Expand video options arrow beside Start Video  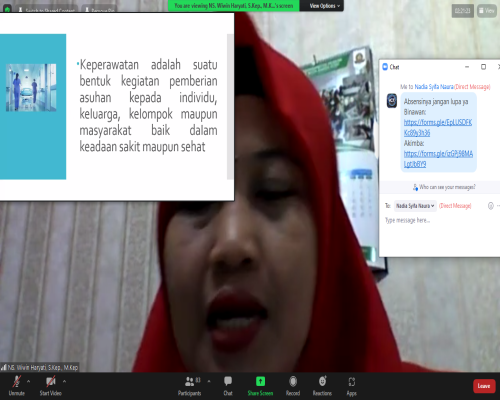(x=64, y=381)
